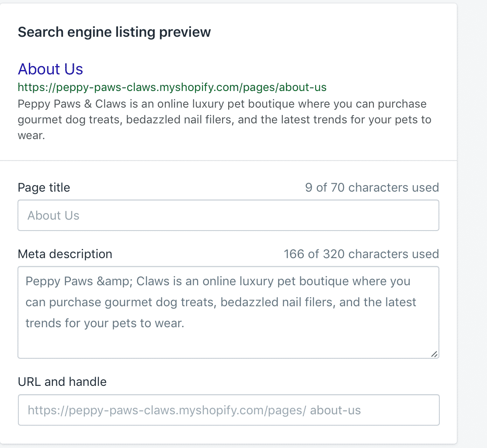Select the "166 of 320 characters used" counter
This screenshot has height=448, width=487.
361,254
